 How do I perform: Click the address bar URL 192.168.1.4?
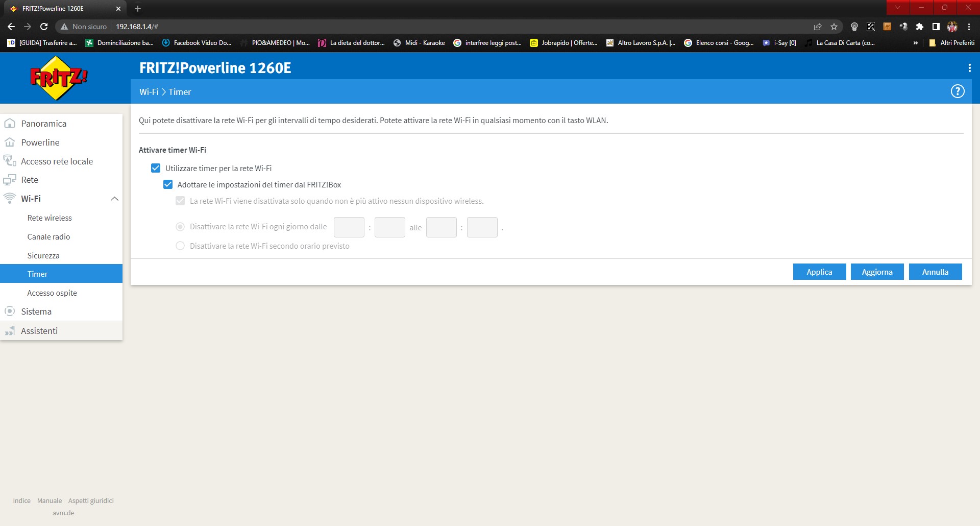(x=137, y=27)
